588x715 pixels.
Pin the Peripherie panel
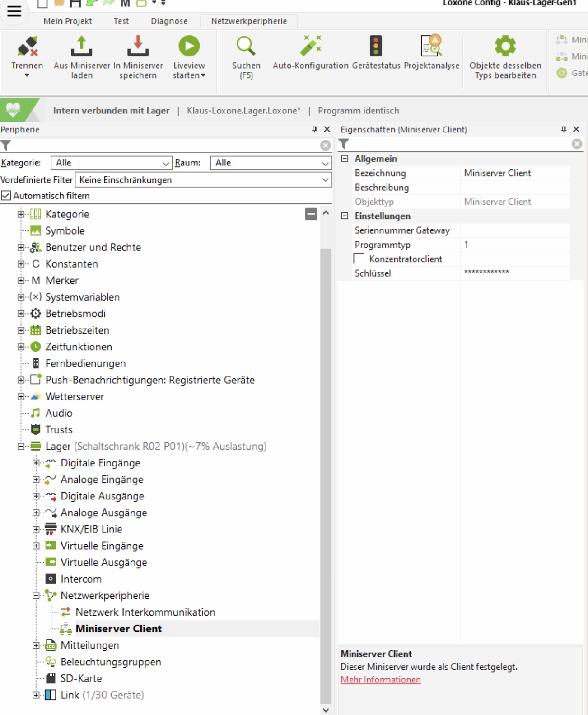coord(314,129)
